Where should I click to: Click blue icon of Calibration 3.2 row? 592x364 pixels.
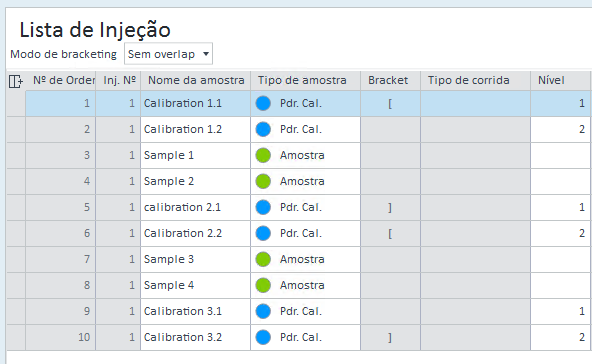point(263,337)
